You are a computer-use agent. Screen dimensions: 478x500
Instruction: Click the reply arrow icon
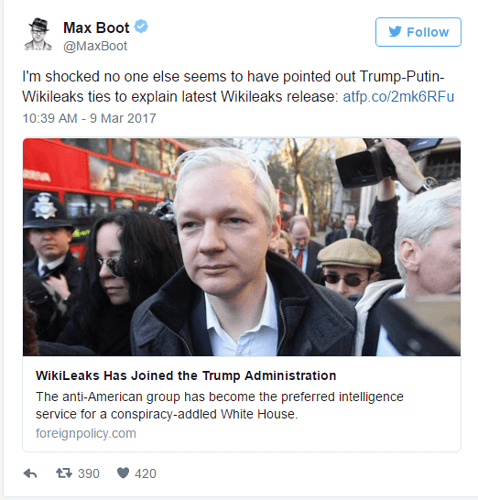point(30,473)
